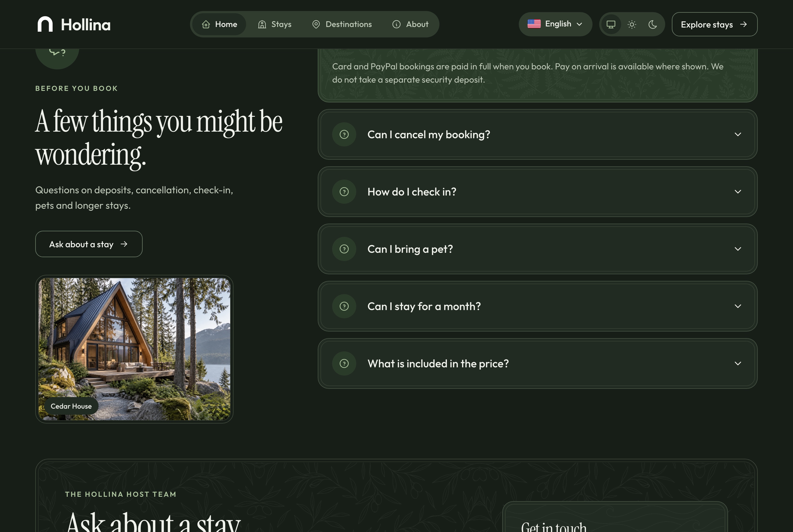
Task: Click question icon beside 'Can I bring a pet?'
Action: (344, 249)
